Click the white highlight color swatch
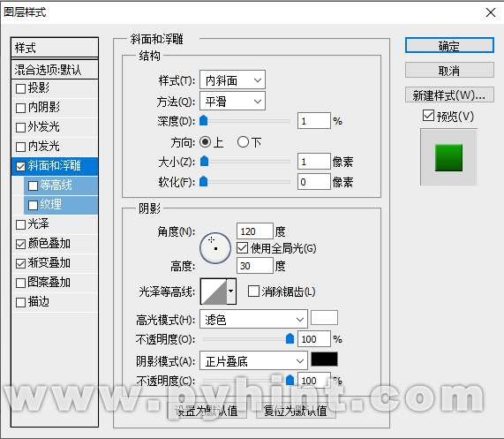The width and height of the screenshot is (504, 439). (324, 318)
